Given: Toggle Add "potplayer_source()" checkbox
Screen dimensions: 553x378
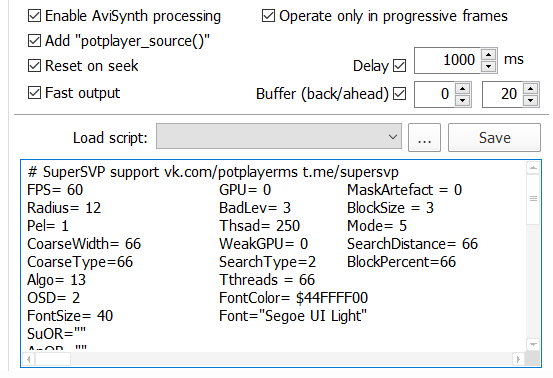Looking at the screenshot, I should pos(34,41).
